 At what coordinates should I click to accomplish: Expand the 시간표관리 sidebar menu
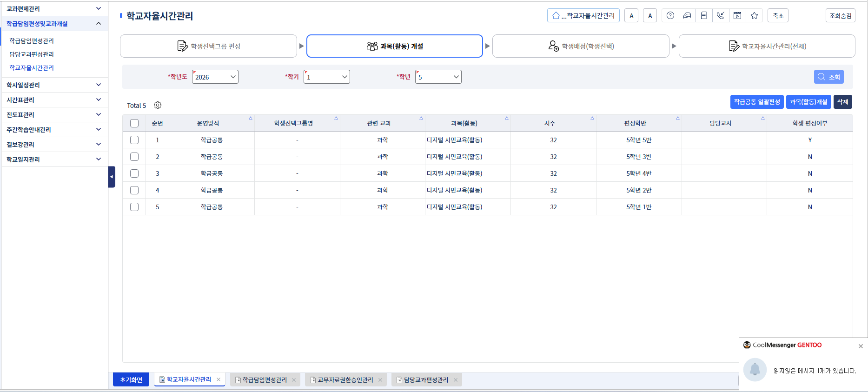54,100
